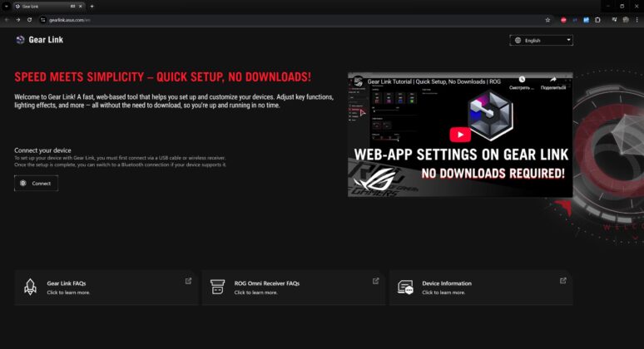The image size is (644, 349).
Task: Click the globe icon in the language selector
Action: (518, 40)
